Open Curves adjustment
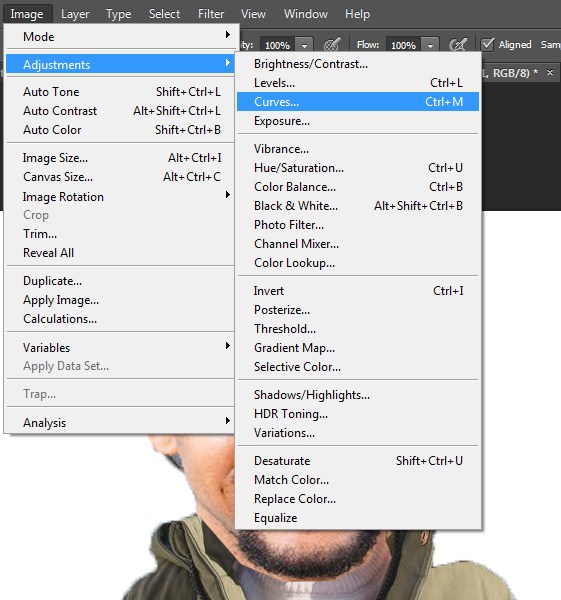 tap(358, 102)
